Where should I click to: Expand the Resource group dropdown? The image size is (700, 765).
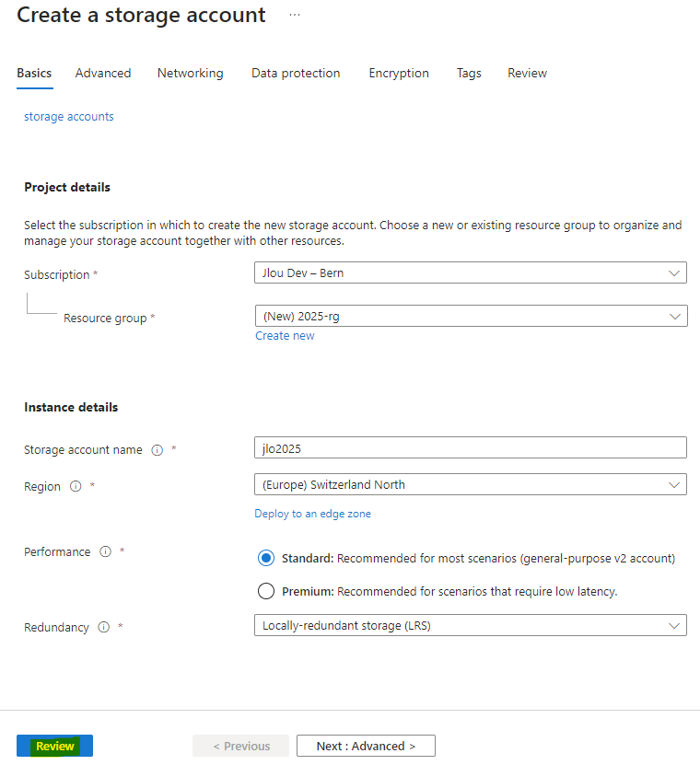coord(471,316)
